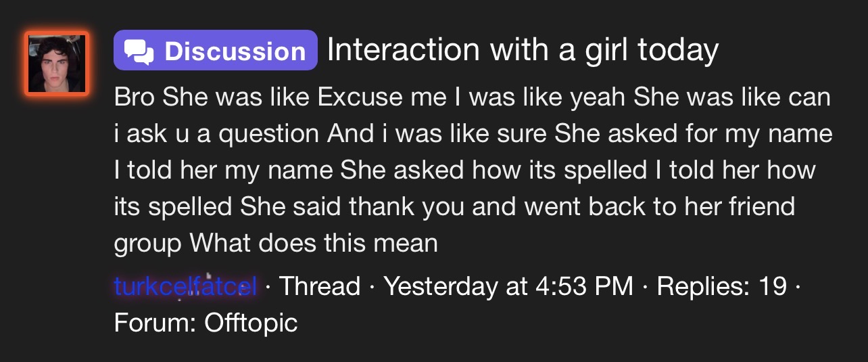Click the chat bubbles icon in the Discussion badge
This screenshot has width=868, height=362.
[x=141, y=51]
